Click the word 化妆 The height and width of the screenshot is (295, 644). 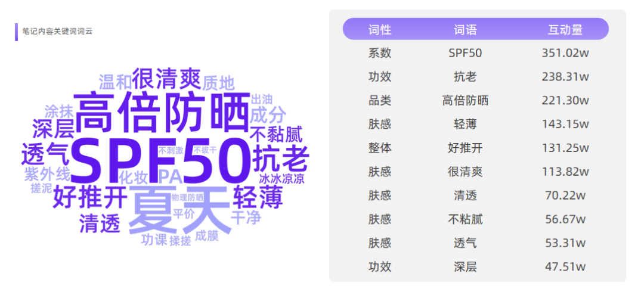coord(133,178)
